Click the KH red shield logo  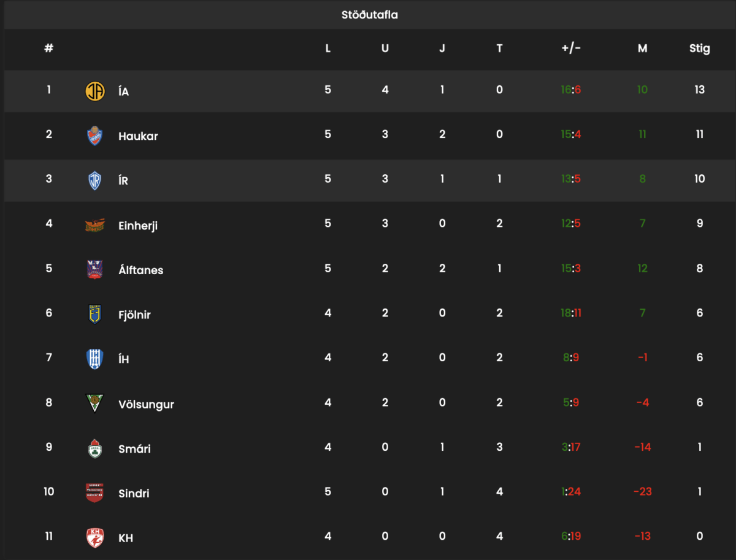(94, 538)
